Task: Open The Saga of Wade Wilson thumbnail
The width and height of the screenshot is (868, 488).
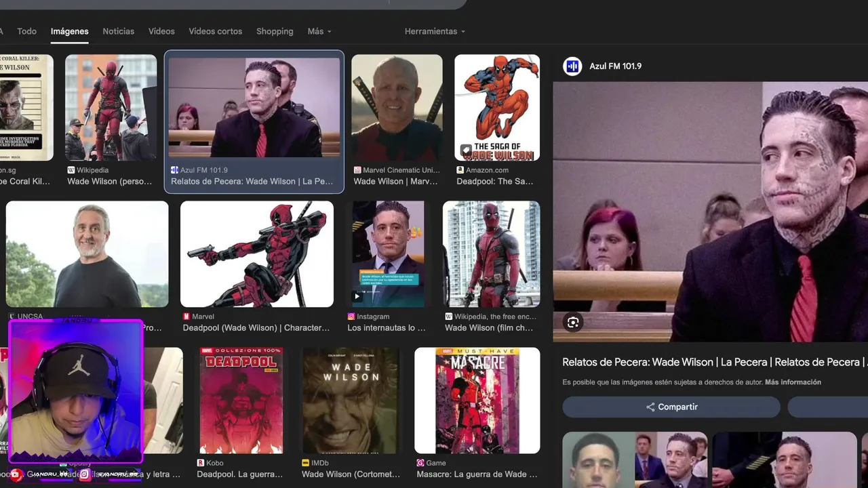Action: [497, 108]
